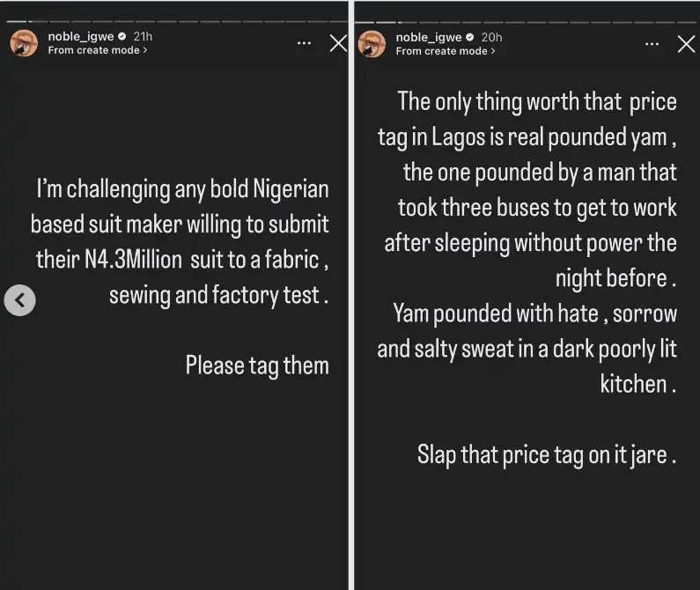
Task: Click noble_igwe avatar on the 21h story
Action: coord(24,43)
